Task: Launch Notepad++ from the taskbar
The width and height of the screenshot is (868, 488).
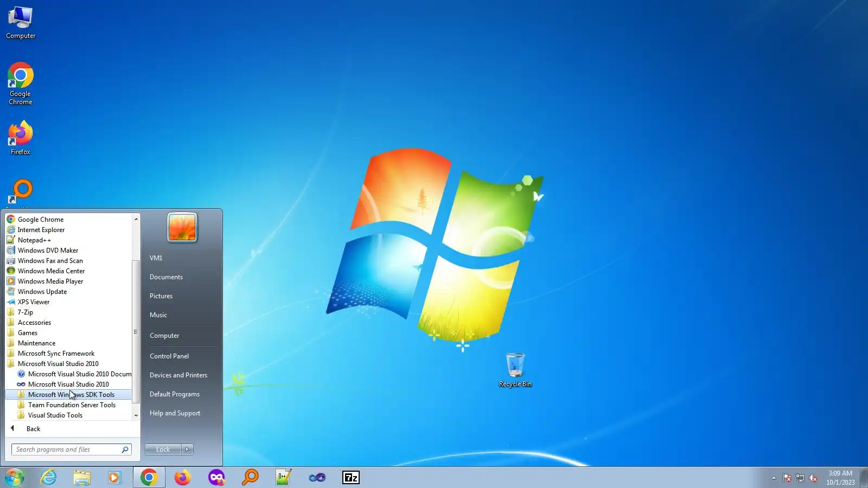Action: (x=284, y=478)
